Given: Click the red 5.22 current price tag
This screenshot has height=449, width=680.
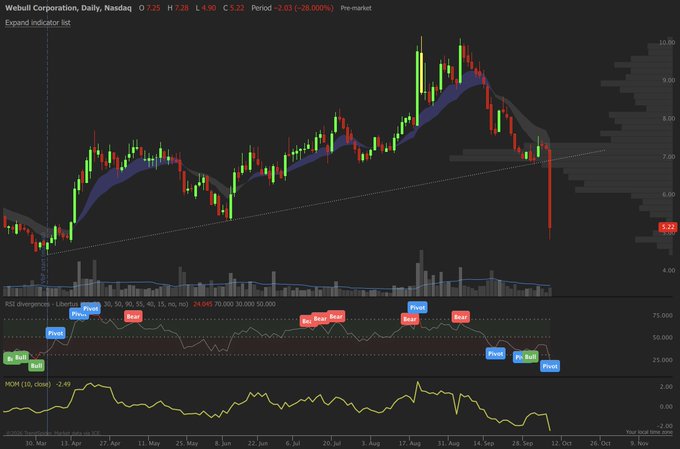Looking at the screenshot, I should 668,227.
